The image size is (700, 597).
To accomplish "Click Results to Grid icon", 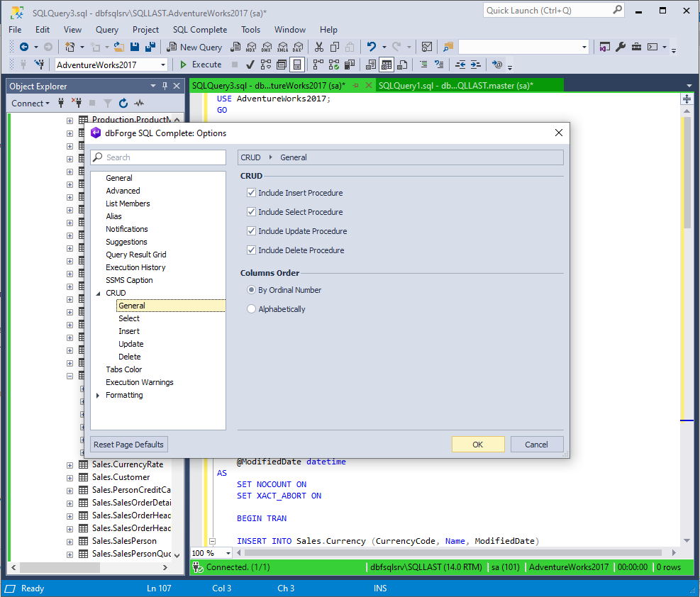I will (387, 65).
